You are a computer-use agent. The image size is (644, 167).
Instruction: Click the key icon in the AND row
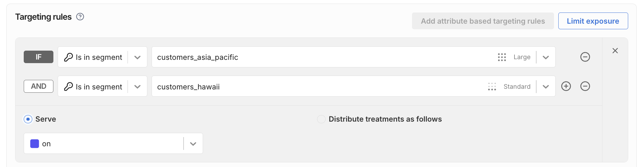(68, 87)
